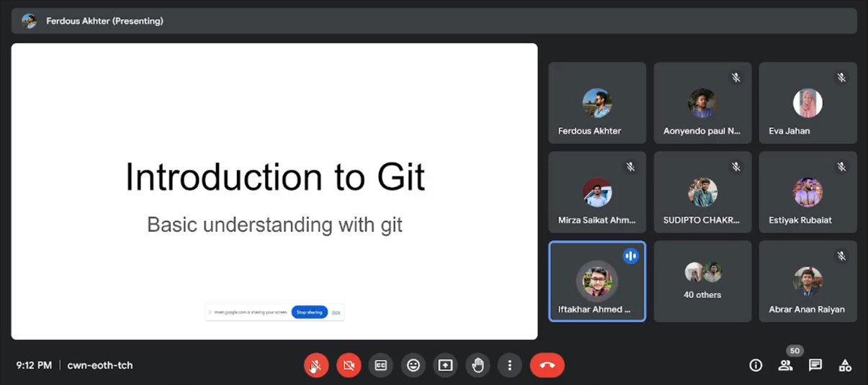Open the more options menu
This screenshot has width=868, height=385.
tap(509, 366)
